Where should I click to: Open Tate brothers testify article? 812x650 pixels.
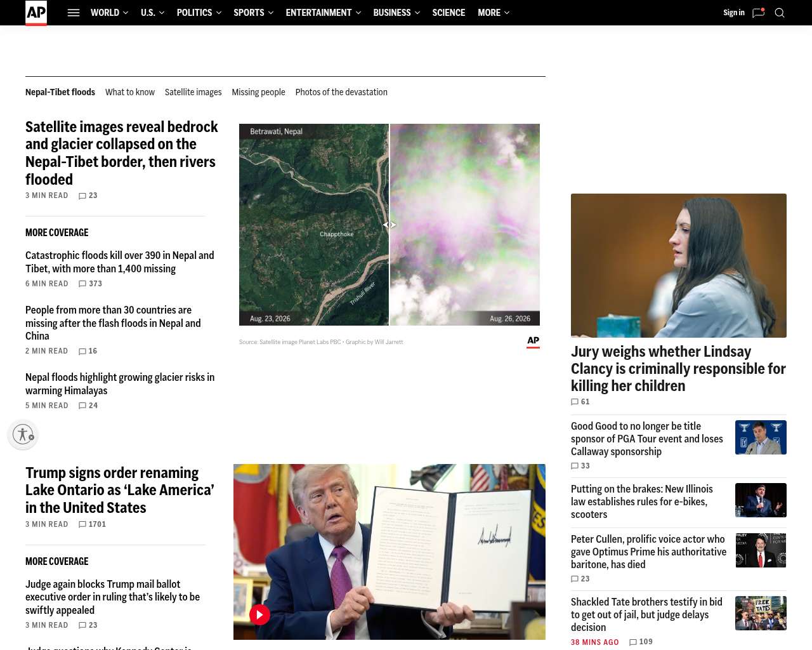point(646,614)
